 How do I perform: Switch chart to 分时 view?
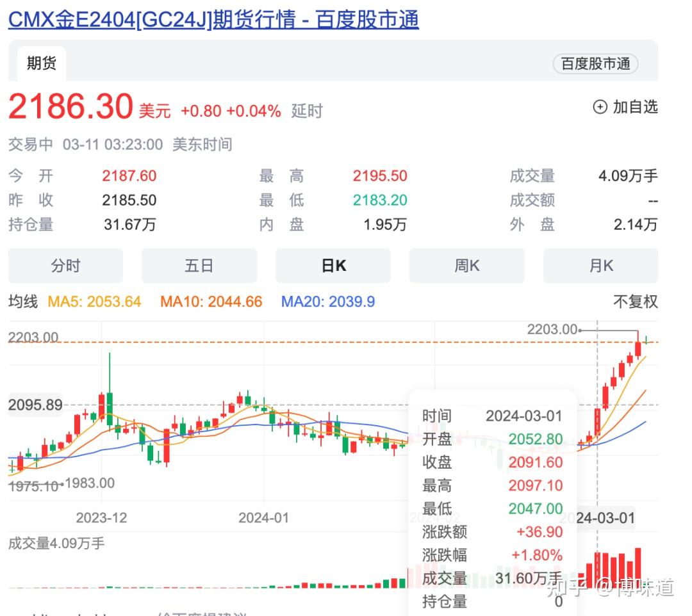coord(65,266)
